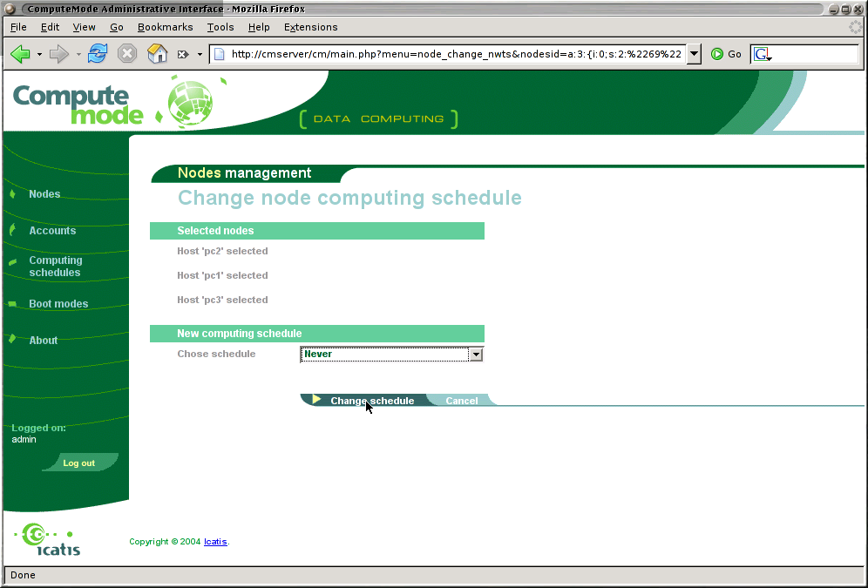Go to Computing schedules page

tap(56, 266)
